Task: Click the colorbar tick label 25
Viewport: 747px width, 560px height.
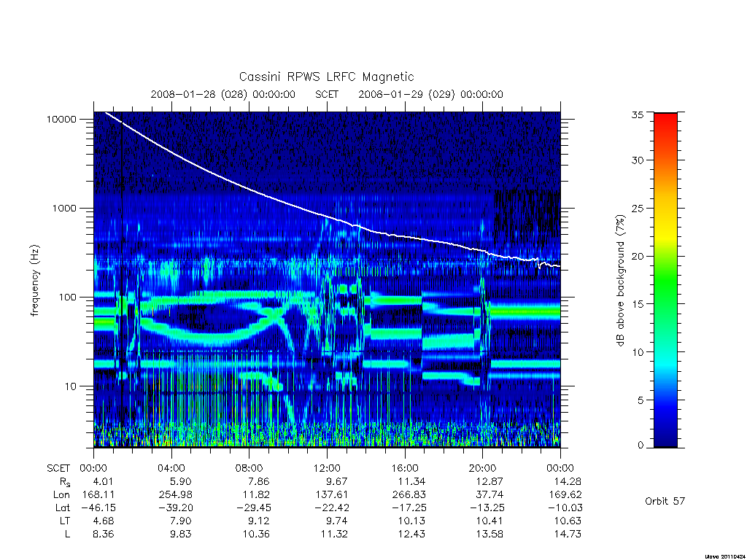Action: tap(637, 208)
